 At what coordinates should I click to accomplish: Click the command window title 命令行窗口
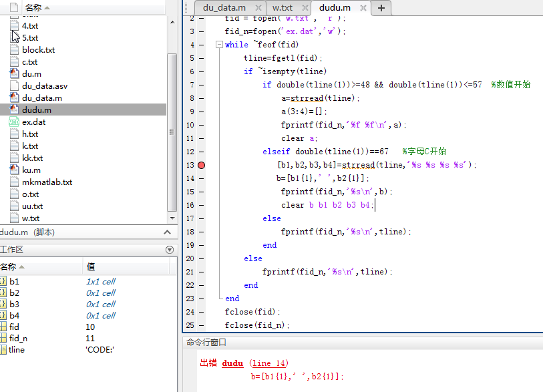[206, 343]
